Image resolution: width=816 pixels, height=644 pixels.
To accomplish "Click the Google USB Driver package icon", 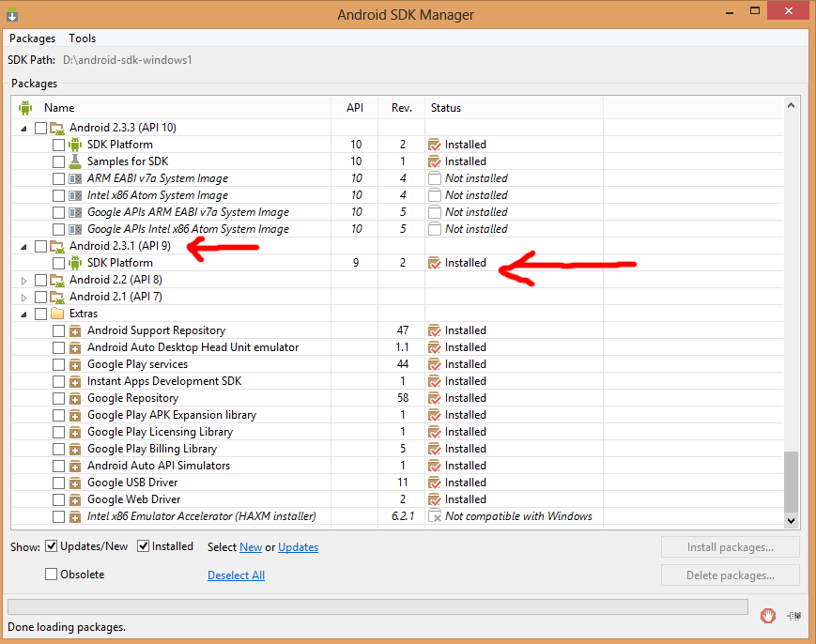I will (76, 483).
